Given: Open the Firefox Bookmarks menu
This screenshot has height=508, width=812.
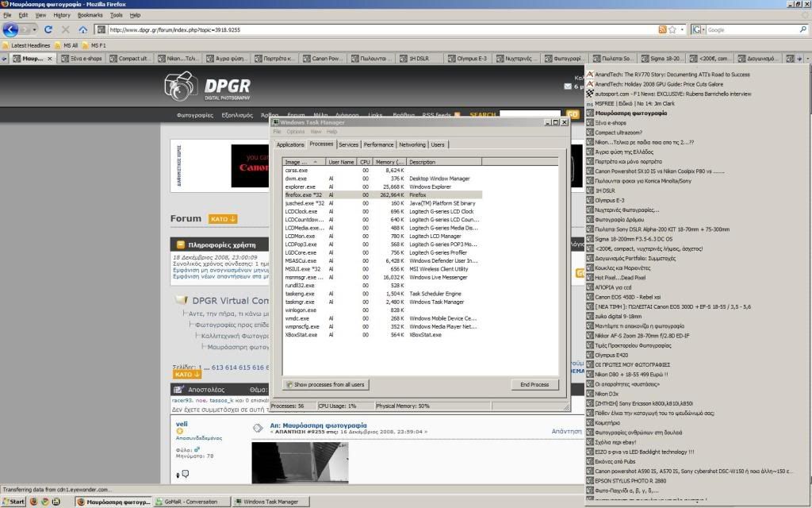Looking at the screenshot, I should click(90, 15).
